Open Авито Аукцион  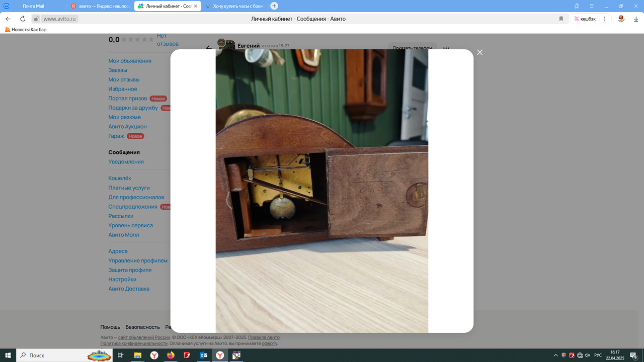tap(128, 127)
